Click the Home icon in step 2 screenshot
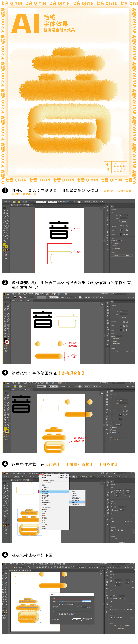The width and height of the screenshot is (138, 644). [x=8, y=294]
